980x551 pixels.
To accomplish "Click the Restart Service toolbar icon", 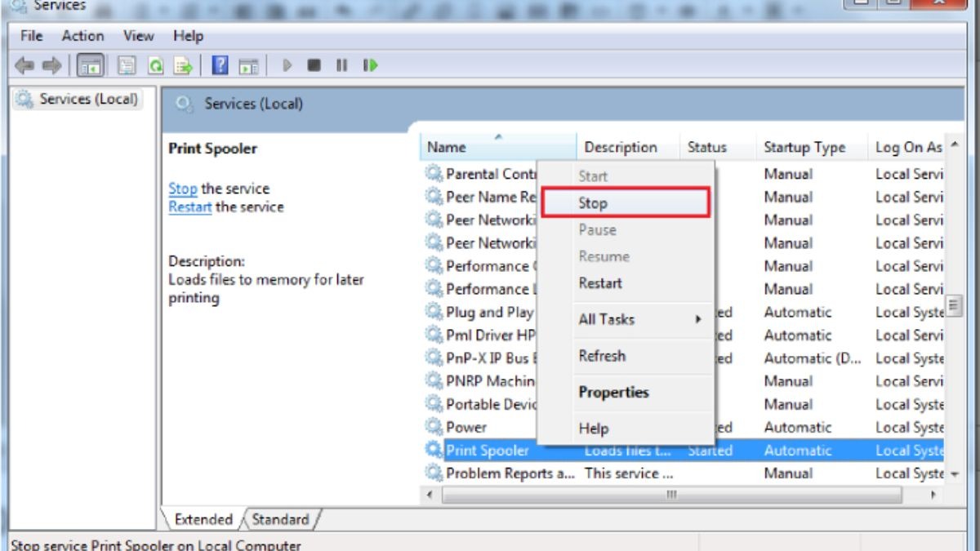I will point(371,65).
